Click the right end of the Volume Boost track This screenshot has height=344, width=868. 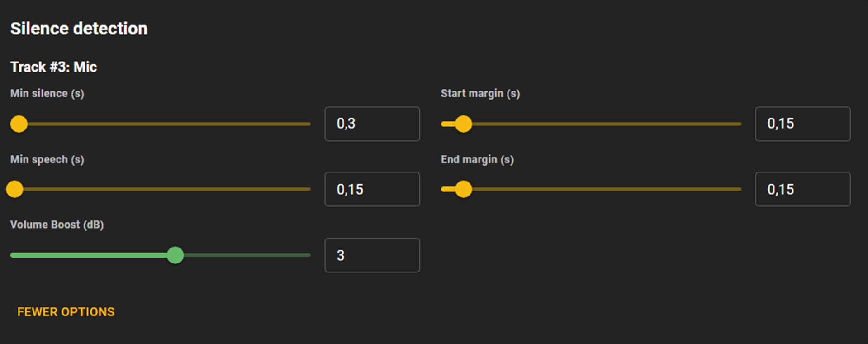[309, 255]
